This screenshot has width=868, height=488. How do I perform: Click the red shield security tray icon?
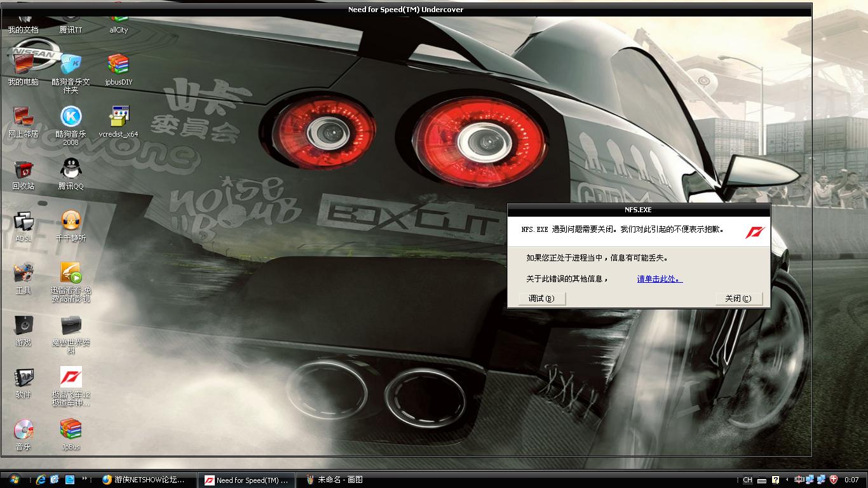tap(834, 480)
